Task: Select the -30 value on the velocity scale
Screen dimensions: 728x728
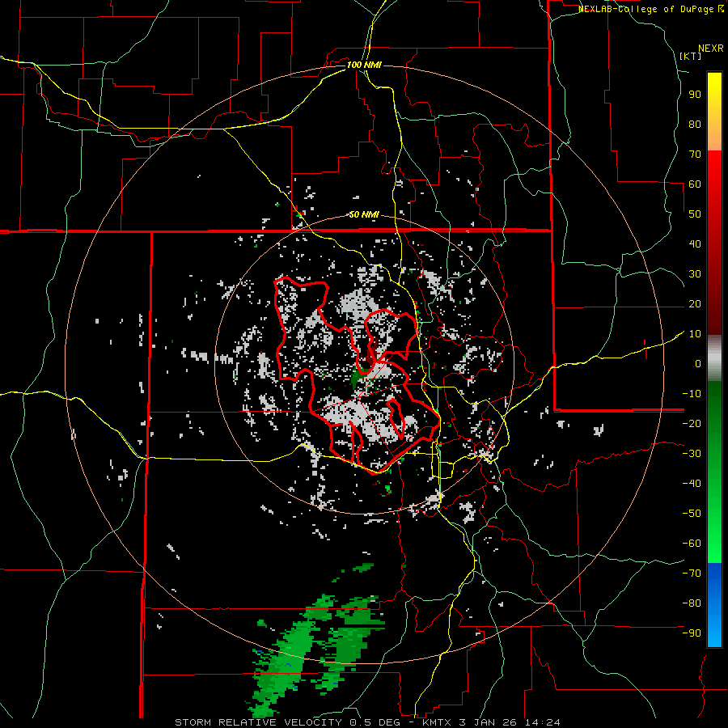Action: (x=692, y=454)
